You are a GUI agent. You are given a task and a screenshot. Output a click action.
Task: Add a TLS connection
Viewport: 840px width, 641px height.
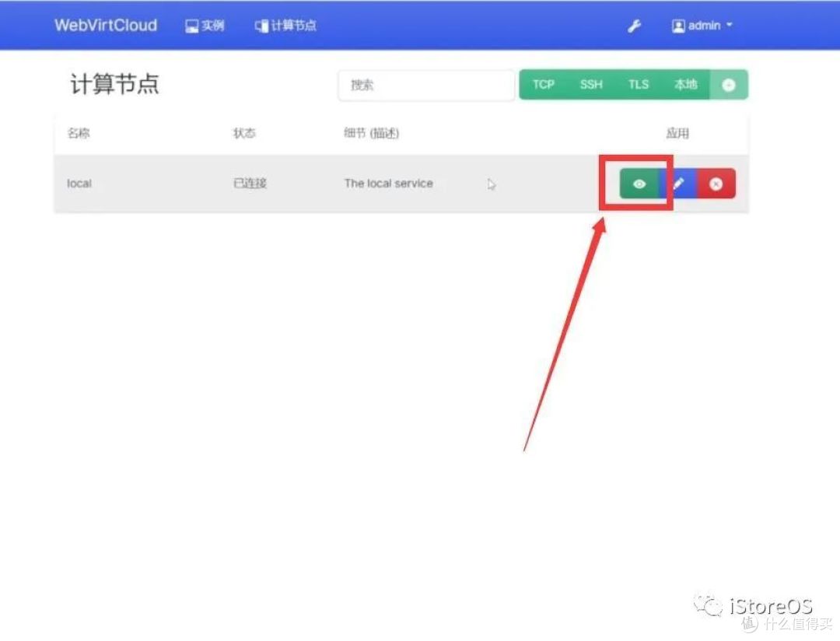tap(638, 85)
